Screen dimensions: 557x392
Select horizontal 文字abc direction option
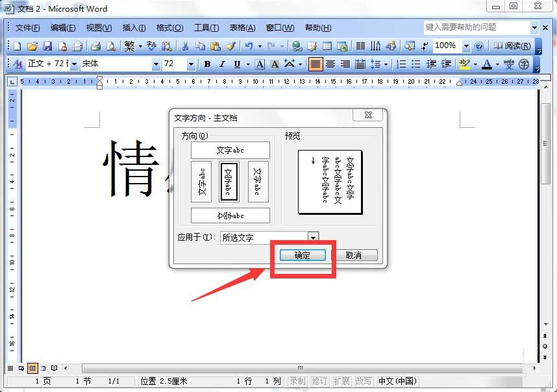(x=230, y=150)
